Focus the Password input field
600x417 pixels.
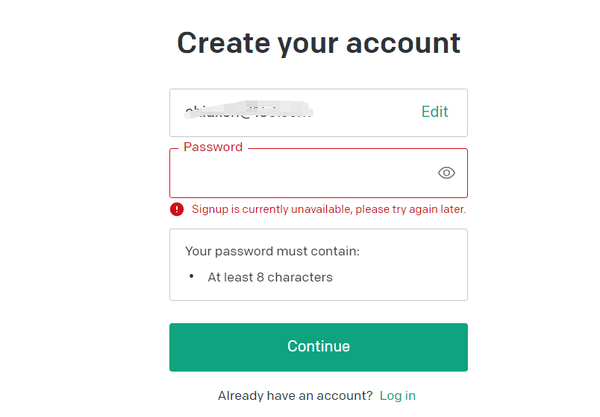pos(300,174)
